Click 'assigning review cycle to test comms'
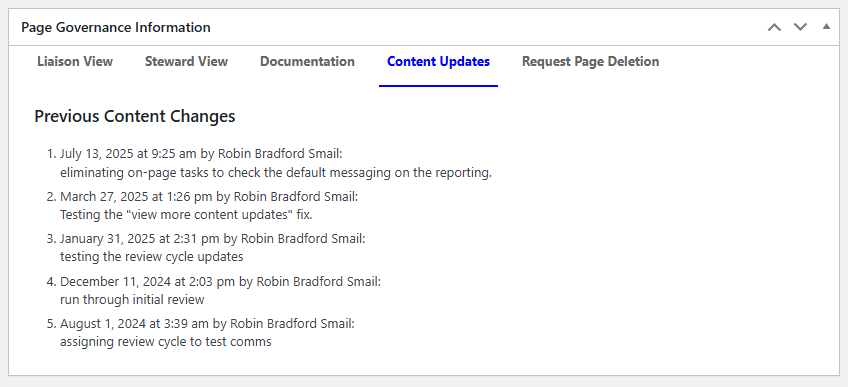848x387 pixels. tap(165, 342)
